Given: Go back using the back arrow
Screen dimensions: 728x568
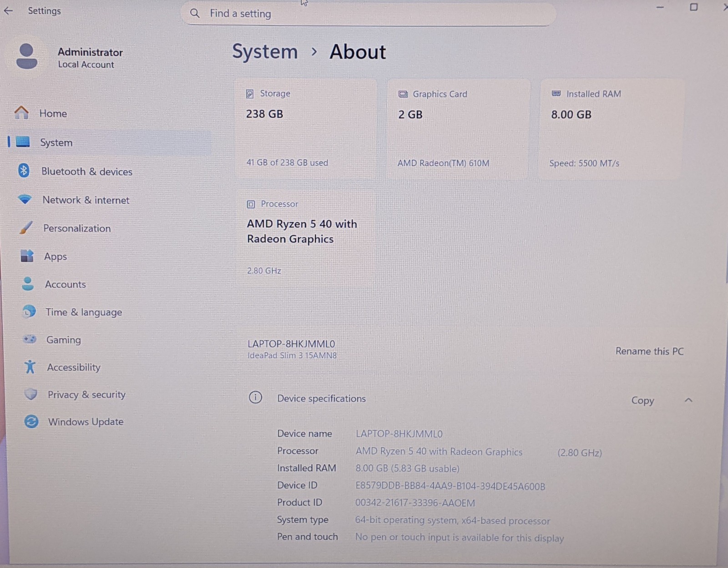Looking at the screenshot, I should 8,11.
